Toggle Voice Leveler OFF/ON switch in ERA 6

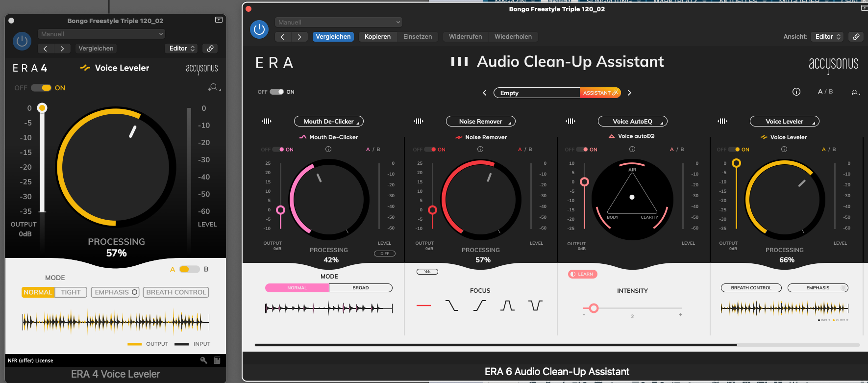734,150
